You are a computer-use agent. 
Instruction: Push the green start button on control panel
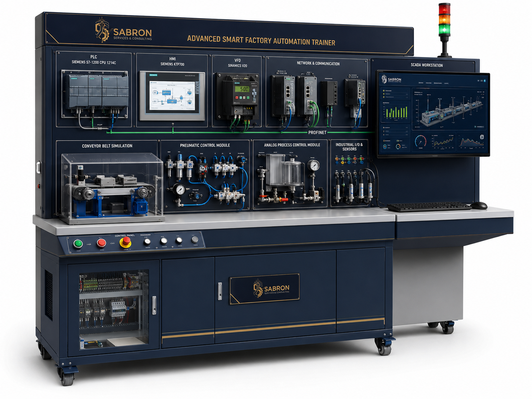(x=78, y=244)
